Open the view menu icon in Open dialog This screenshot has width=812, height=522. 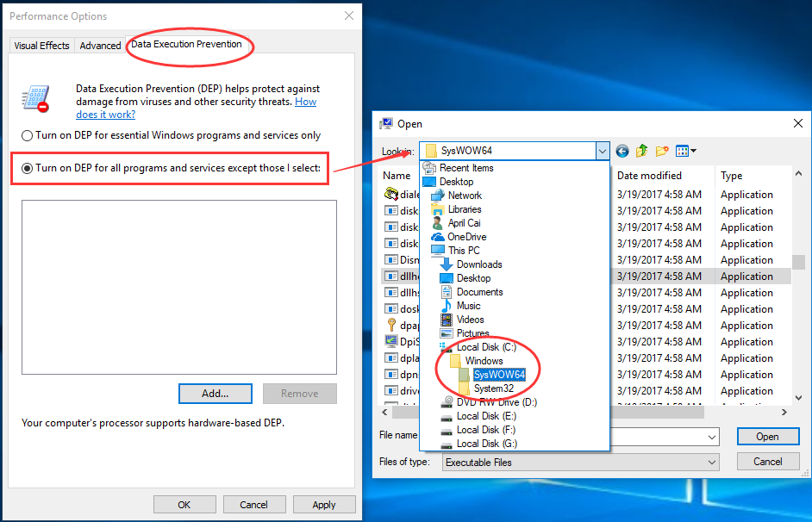point(686,151)
